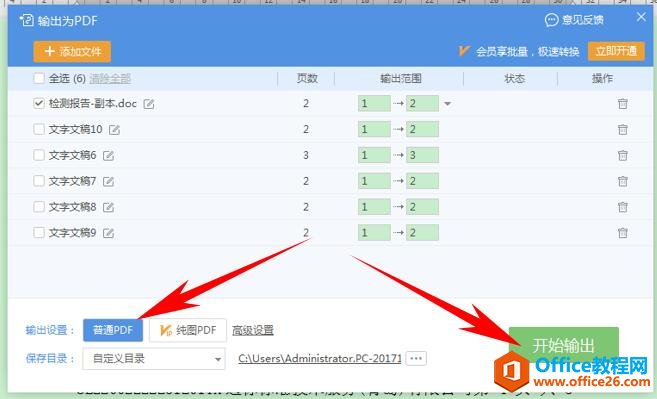657x399 pixels.
Task: Click 清除全部 link
Action: (x=110, y=78)
